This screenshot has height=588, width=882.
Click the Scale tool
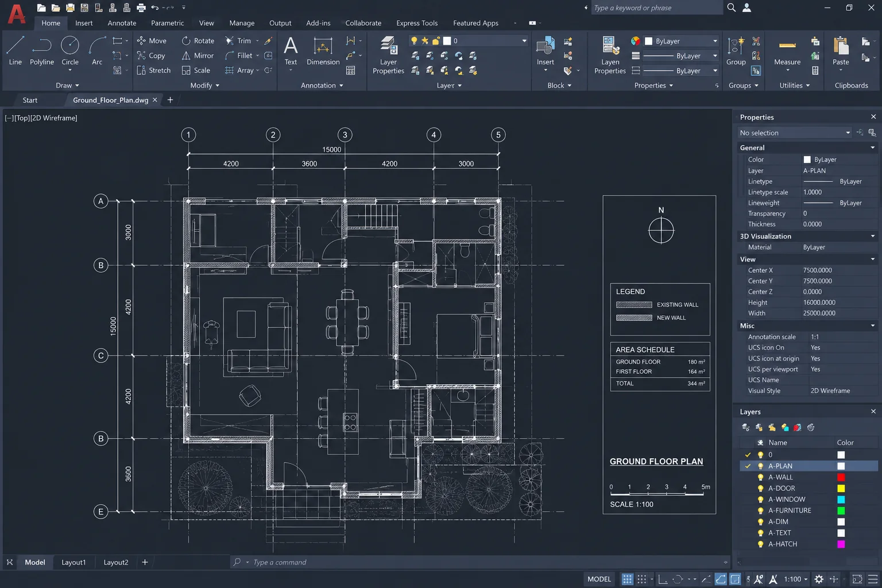(x=196, y=70)
